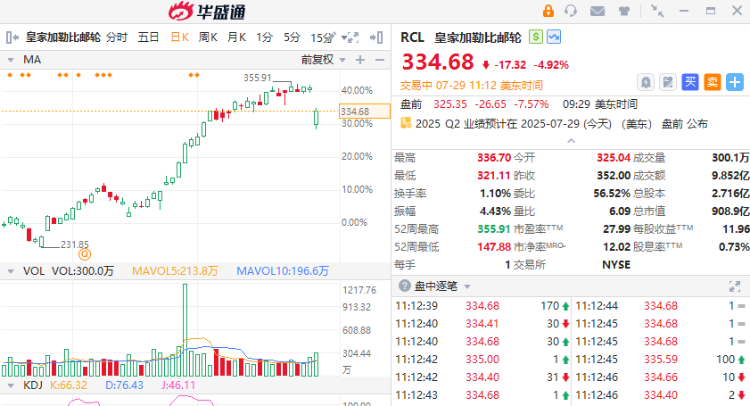Click 最低 value 321.11
750x406 pixels.
pos(494,176)
